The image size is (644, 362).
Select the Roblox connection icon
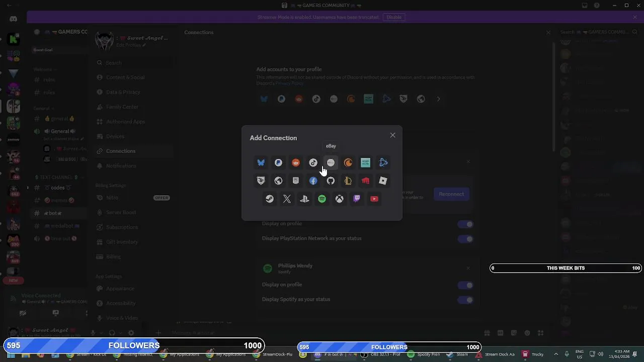[383, 180]
